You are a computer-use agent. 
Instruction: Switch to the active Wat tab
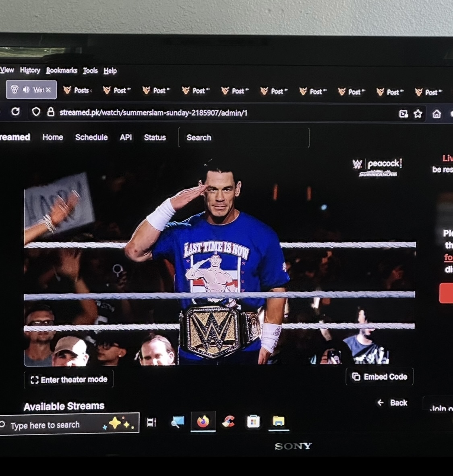coord(31,90)
